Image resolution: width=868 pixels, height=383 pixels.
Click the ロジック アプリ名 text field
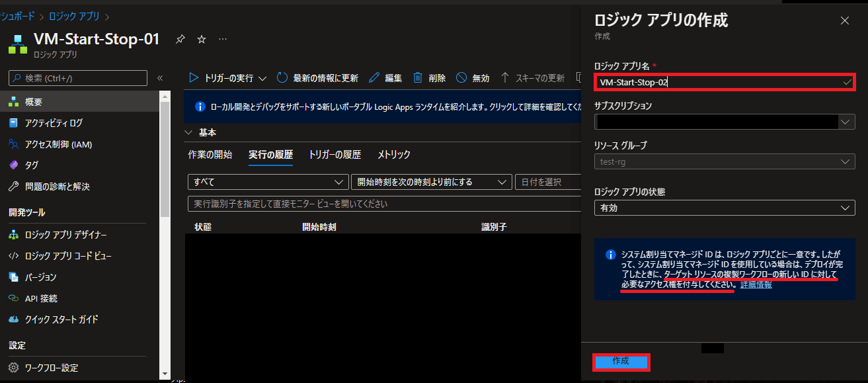click(725, 82)
